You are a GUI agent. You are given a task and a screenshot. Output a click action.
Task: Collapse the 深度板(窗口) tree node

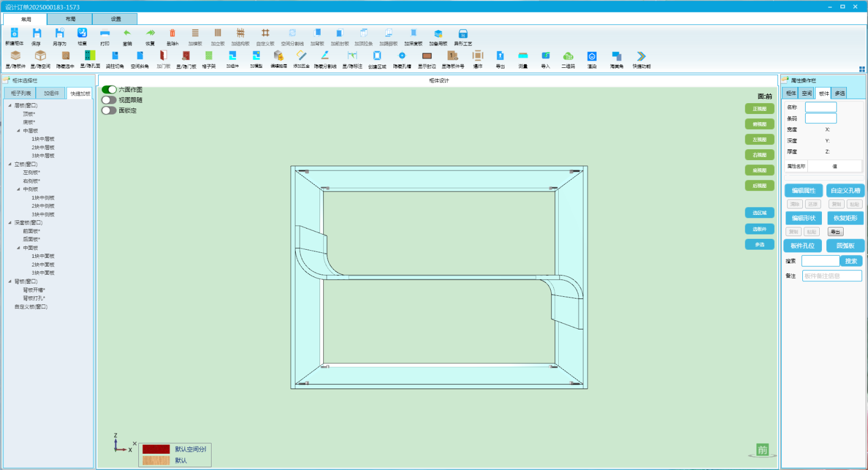tap(10, 223)
